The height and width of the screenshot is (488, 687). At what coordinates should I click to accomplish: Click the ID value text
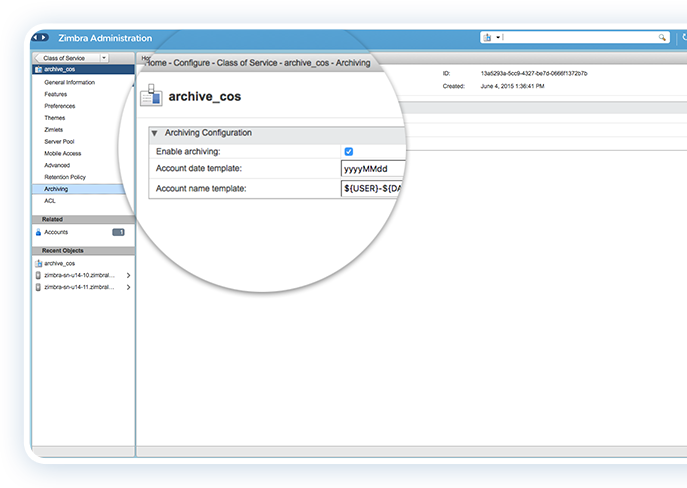click(x=534, y=73)
